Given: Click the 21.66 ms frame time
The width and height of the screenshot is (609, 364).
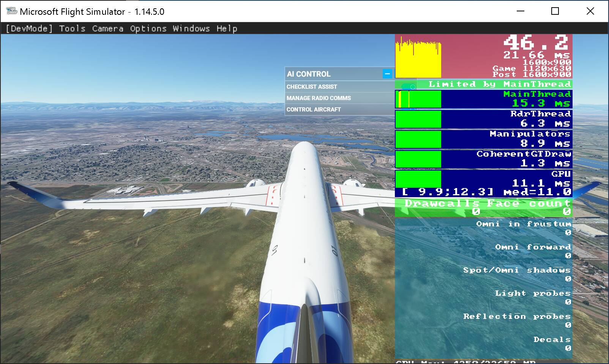Looking at the screenshot, I should [x=536, y=55].
